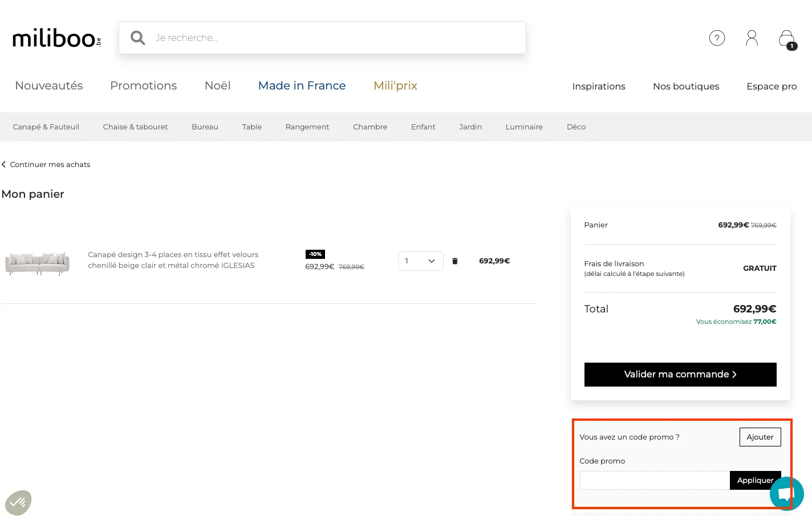Click the Je recherche search field

[336, 38]
